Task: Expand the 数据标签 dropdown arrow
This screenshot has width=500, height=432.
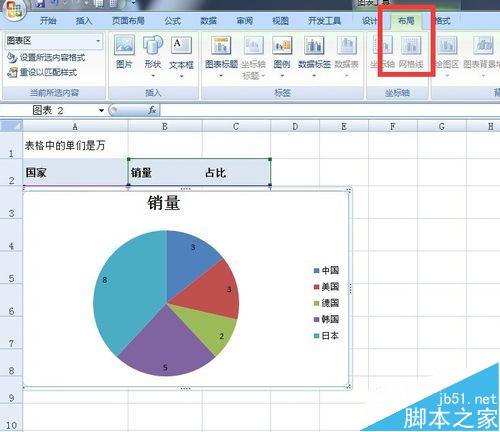Action: point(314,76)
